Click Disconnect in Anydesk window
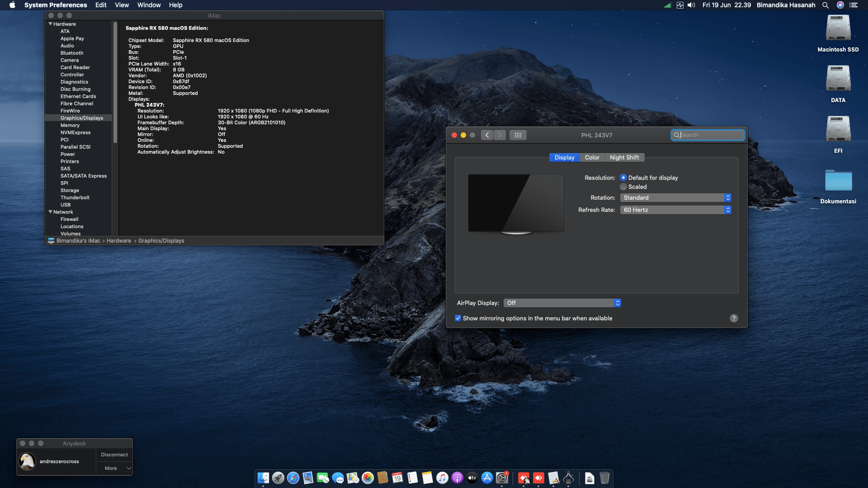The width and height of the screenshot is (868, 488). coord(114,455)
